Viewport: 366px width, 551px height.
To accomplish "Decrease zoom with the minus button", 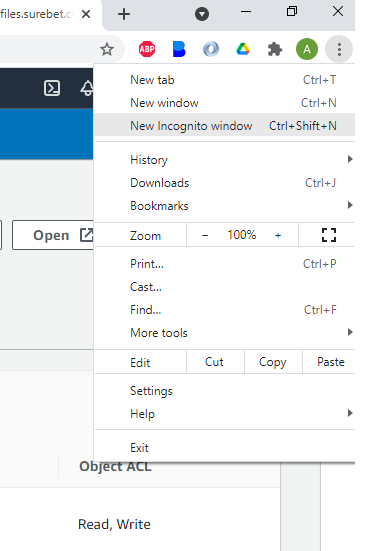I will [205, 235].
